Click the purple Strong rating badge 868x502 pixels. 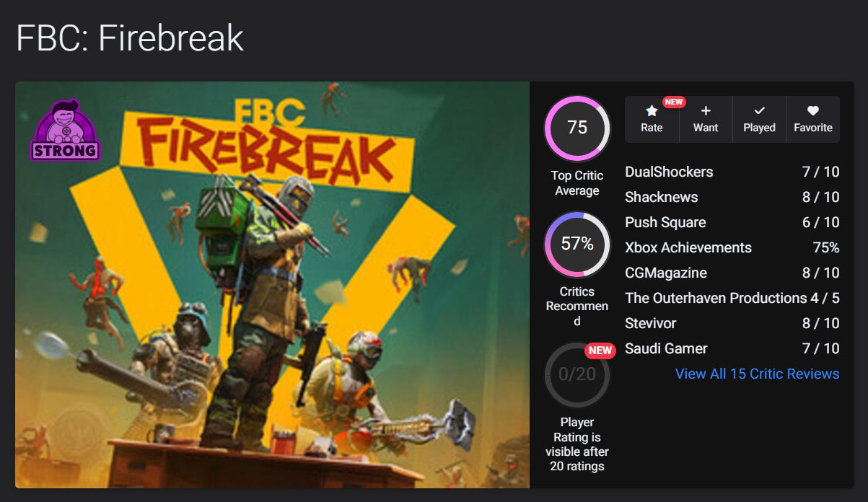pyautogui.click(x=65, y=131)
